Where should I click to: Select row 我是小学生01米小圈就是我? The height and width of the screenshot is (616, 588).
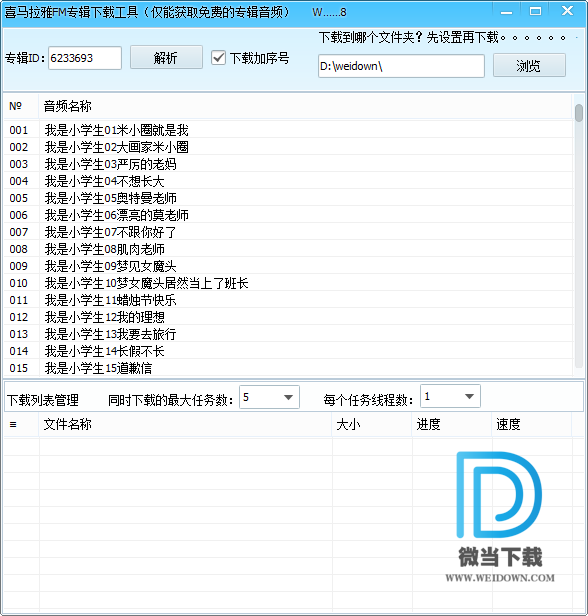[288, 130]
